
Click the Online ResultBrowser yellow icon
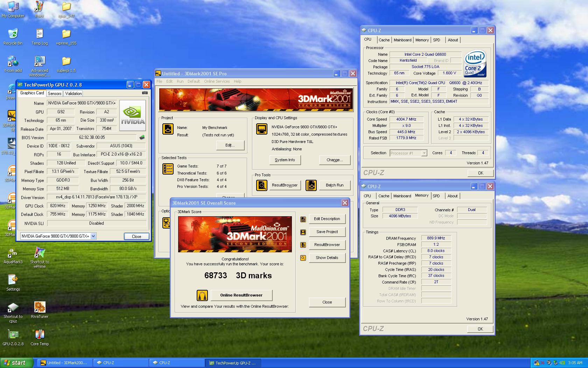202,295
